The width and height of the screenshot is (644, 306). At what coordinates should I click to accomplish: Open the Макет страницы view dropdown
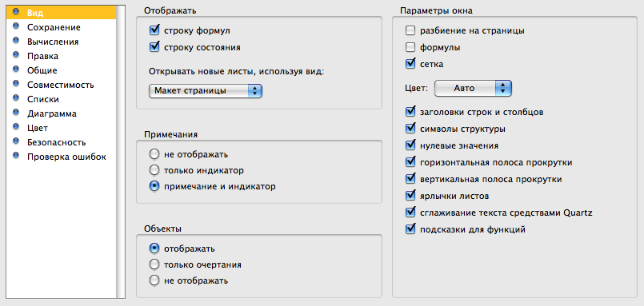206,91
